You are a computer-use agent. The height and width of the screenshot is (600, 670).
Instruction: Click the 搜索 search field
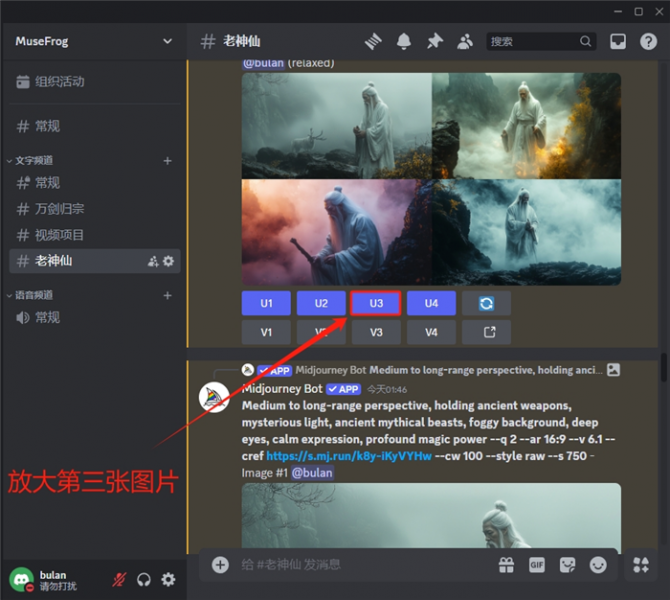(x=541, y=41)
